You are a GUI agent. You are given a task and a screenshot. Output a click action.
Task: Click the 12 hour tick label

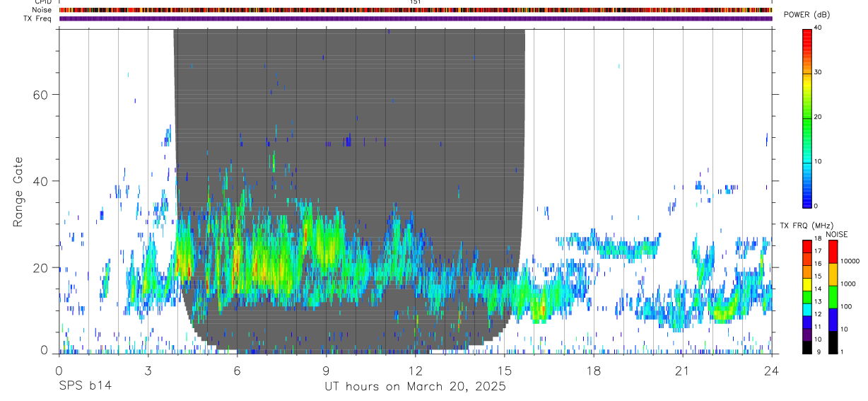(x=416, y=370)
